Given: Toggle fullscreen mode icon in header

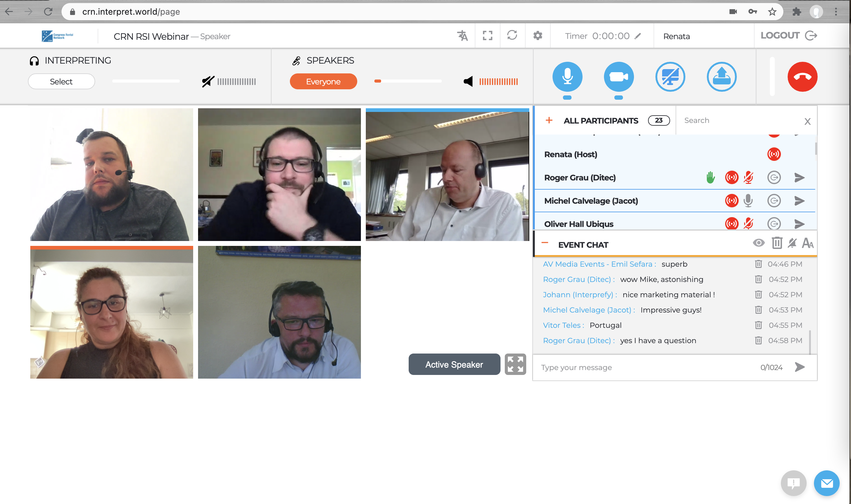Looking at the screenshot, I should tap(487, 36).
